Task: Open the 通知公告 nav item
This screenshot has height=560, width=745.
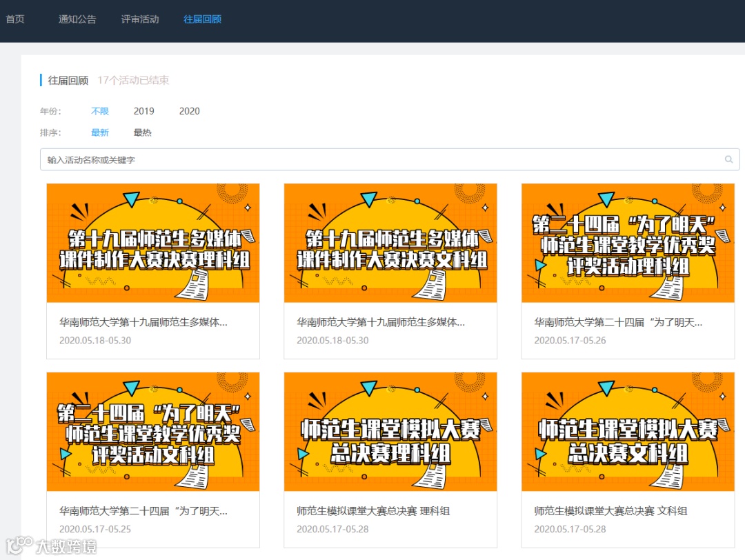Action: click(x=77, y=19)
